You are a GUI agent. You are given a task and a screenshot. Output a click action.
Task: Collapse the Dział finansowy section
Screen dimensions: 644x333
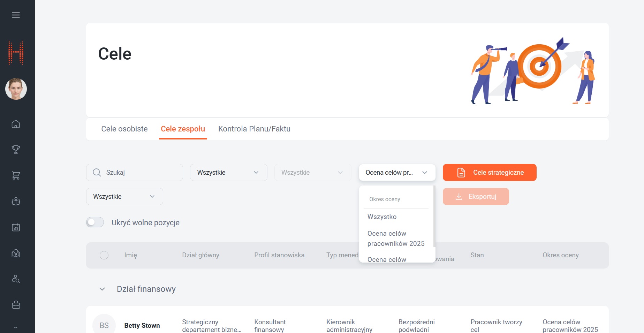tap(102, 289)
